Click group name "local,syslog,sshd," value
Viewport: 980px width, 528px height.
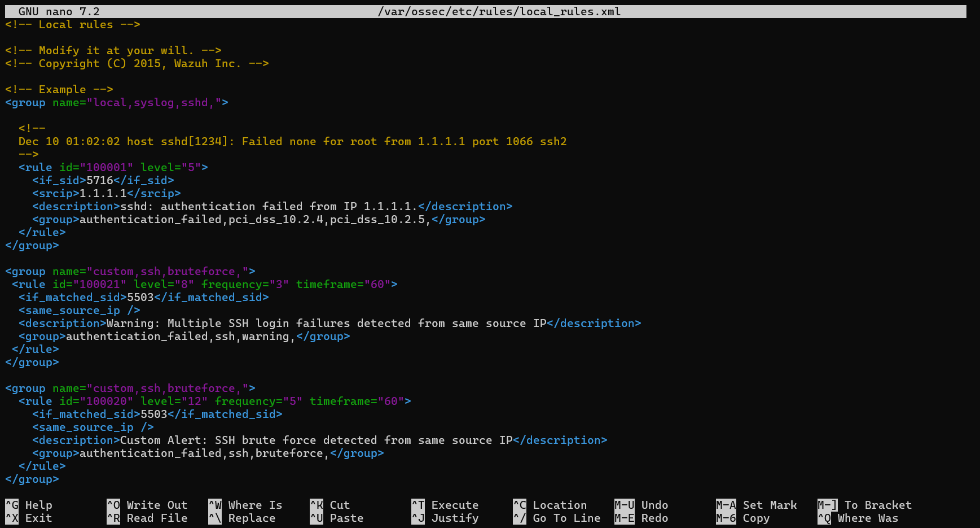(x=154, y=102)
